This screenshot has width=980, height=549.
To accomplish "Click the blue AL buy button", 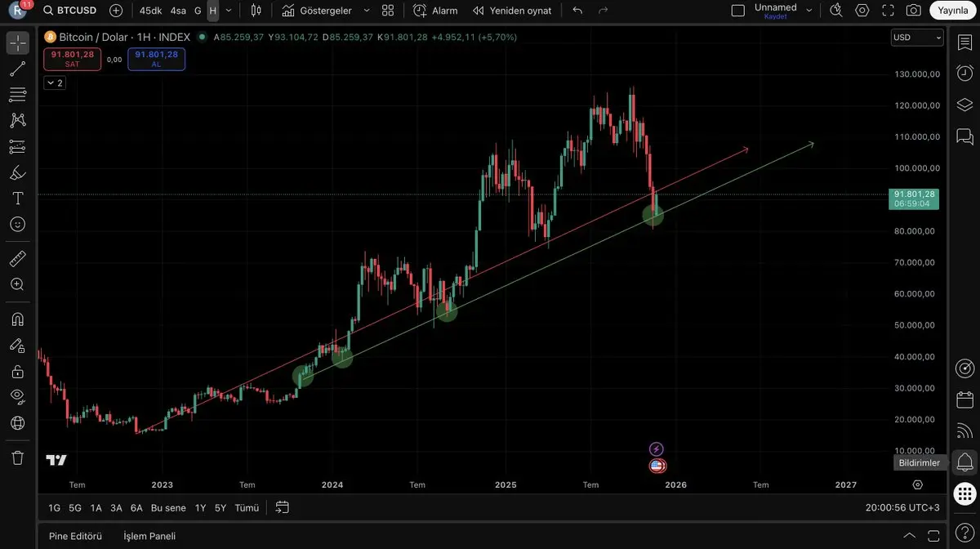I will (x=156, y=59).
